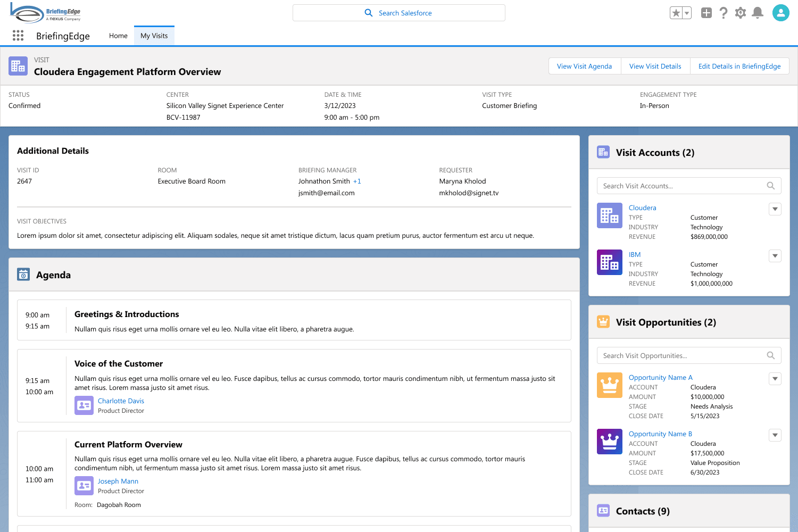
Task: Click Joseph Mann contact card icon
Action: tap(84, 486)
